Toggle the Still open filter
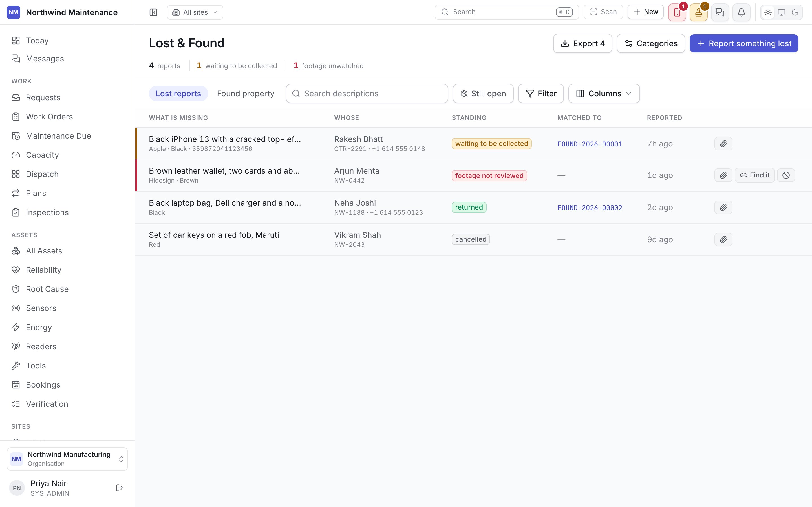The width and height of the screenshot is (812, 507). [483, 94]
